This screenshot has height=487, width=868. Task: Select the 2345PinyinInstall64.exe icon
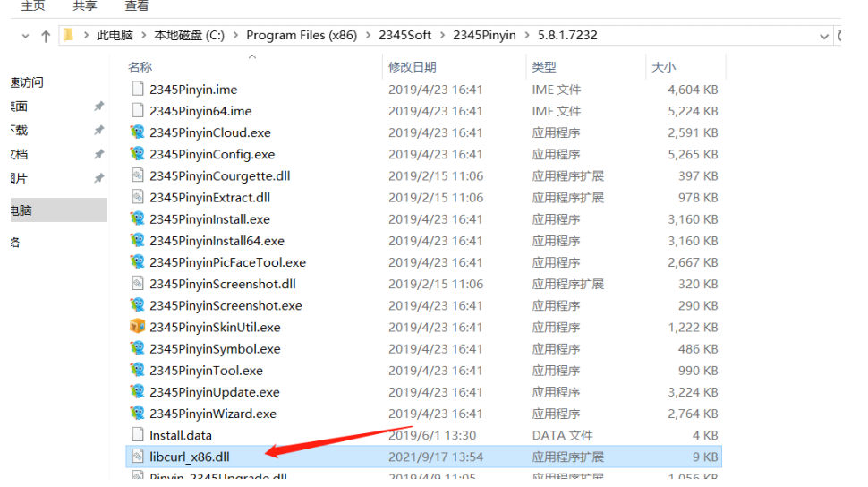click(x=137, y=240)
